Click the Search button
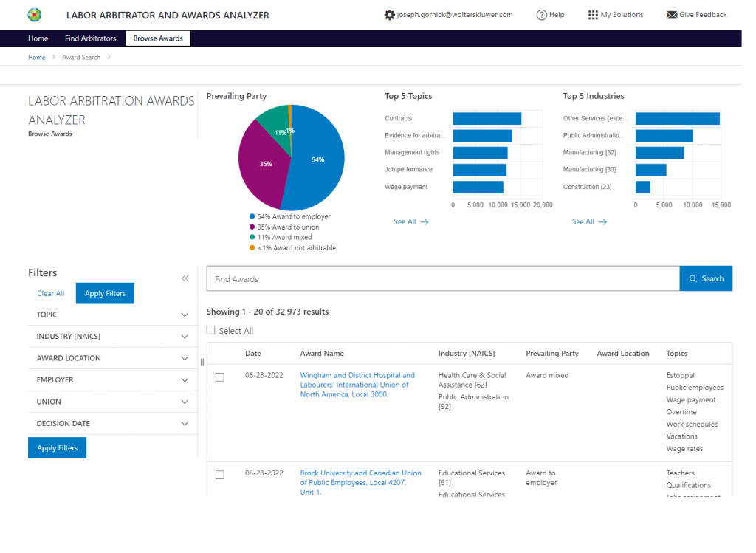Image resolution: width=756 pixels, height=553 pixels. tap(706, 278)
